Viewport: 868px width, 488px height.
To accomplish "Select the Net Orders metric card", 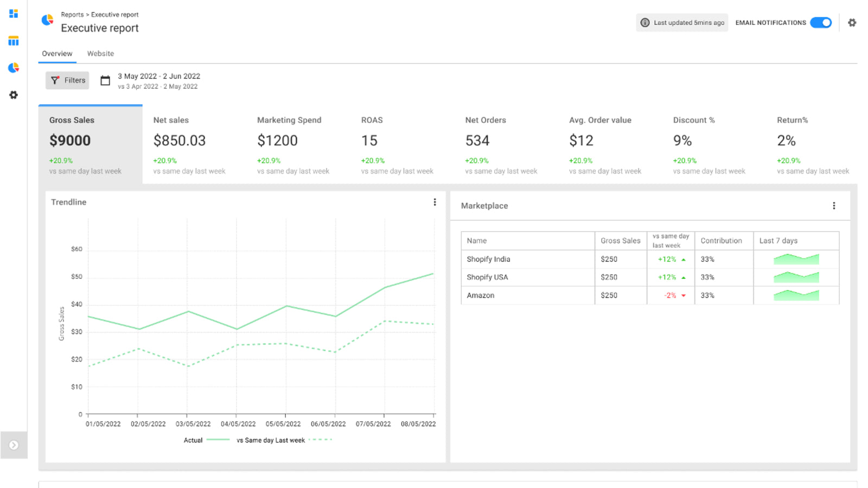I will tap(506, 145).
